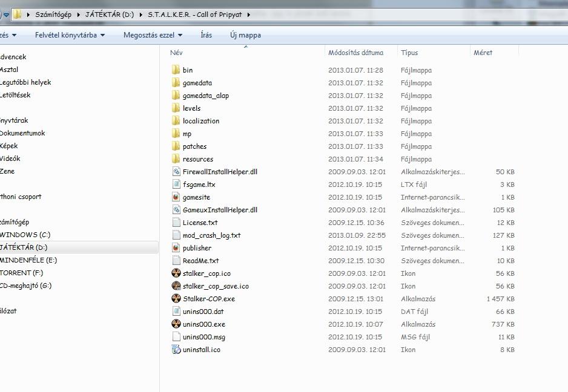Select the mp folder icon
The width and height of the screenshot is (568, 392).
[176, 133]
